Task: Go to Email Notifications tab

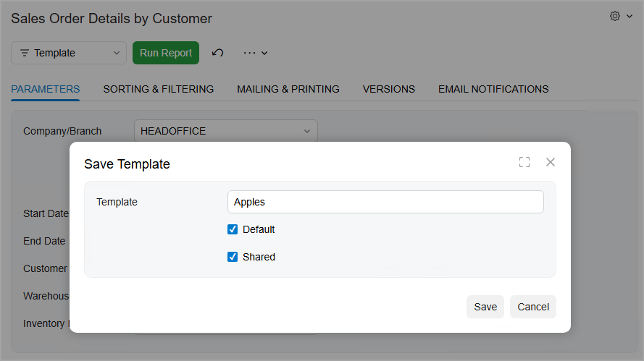Action: pos(493,89)
